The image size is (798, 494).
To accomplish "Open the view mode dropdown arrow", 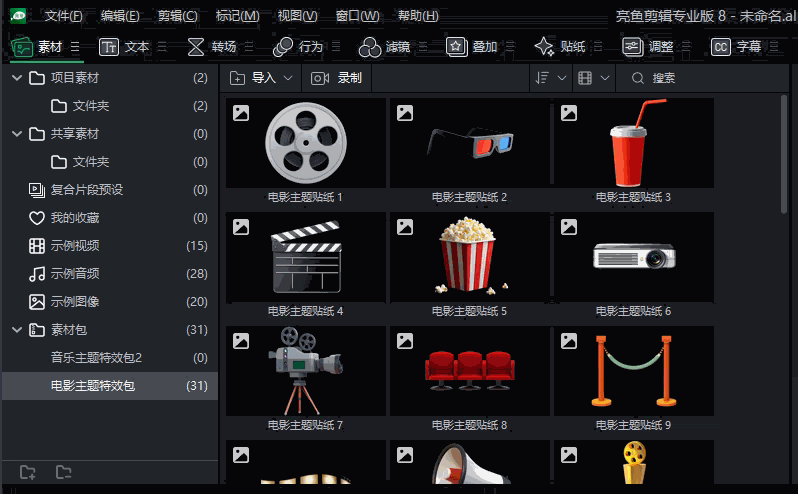I will point(605,78).
